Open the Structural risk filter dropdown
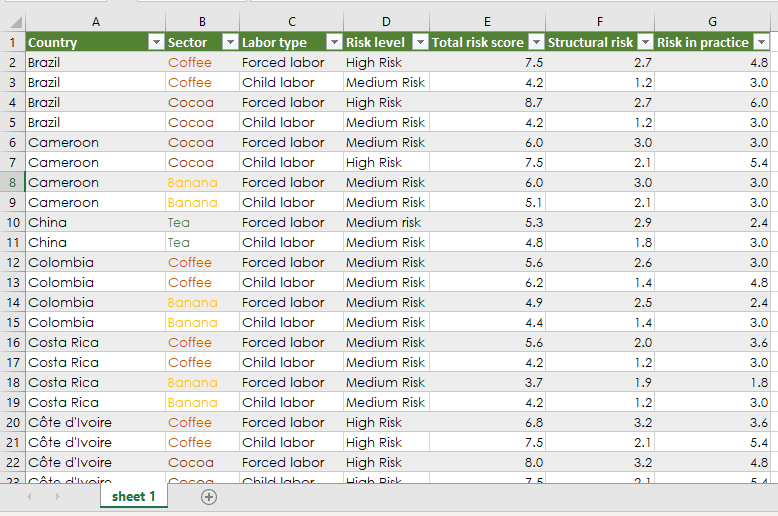Screen dimensions: 778x516 click(x=644, y=42)
